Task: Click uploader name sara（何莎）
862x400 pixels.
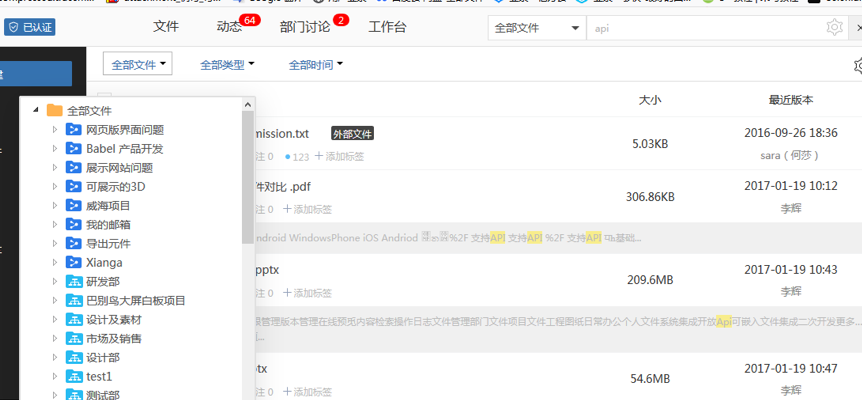Action: 791,155
